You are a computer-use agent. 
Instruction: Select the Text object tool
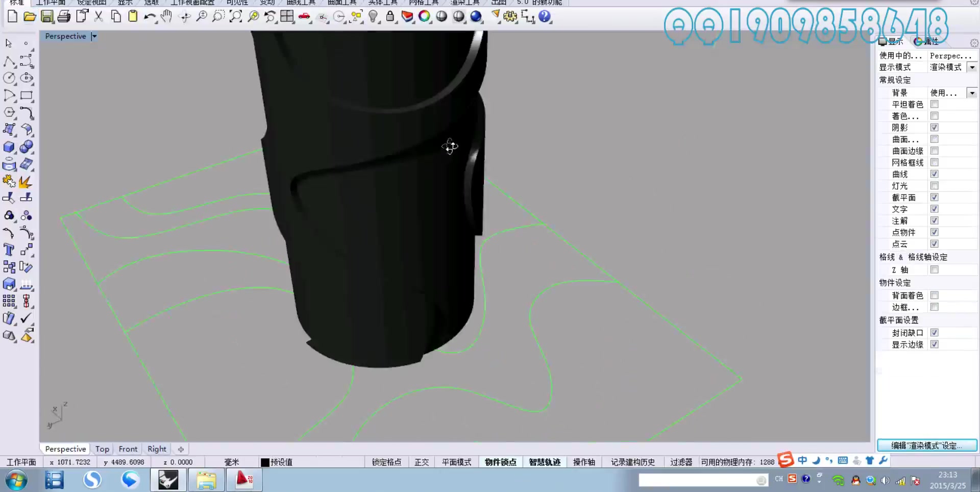coord(9,250)
